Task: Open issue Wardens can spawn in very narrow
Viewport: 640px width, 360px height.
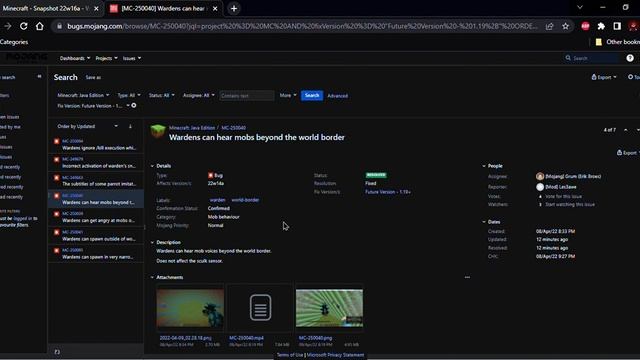Action: click(x=96, y=253)
